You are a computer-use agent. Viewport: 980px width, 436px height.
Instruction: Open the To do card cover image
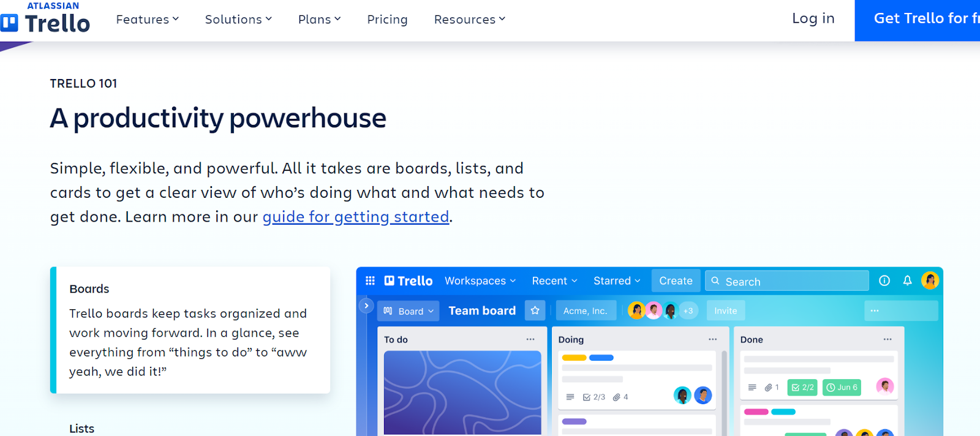[x=462, y=393]
